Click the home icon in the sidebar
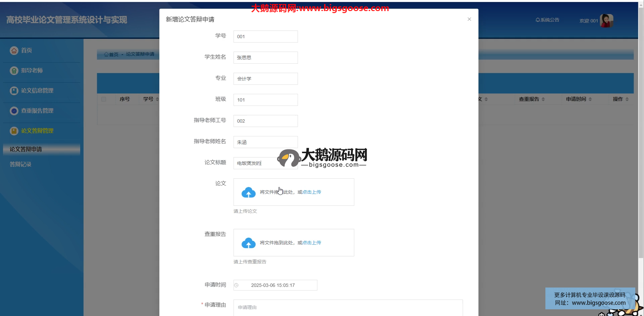Viewport: 644px width, 316px height. 14,51
